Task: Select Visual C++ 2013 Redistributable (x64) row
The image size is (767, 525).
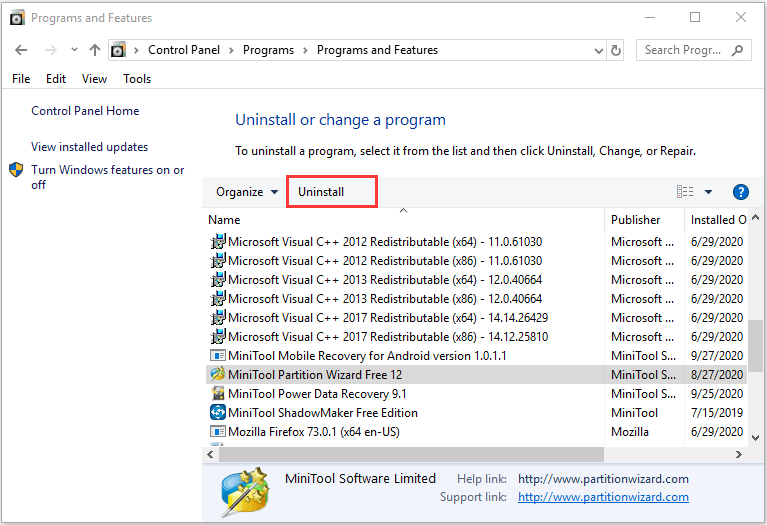Action: pos(476,280)
